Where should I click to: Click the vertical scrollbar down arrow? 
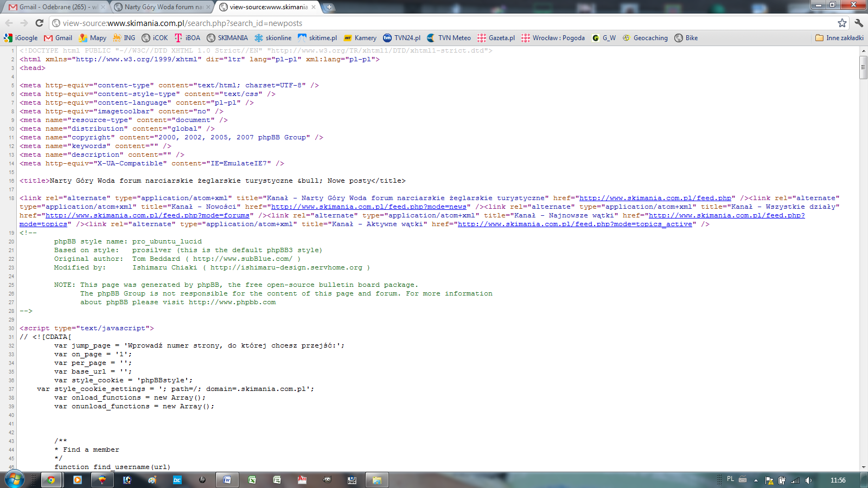pos(863,467)
